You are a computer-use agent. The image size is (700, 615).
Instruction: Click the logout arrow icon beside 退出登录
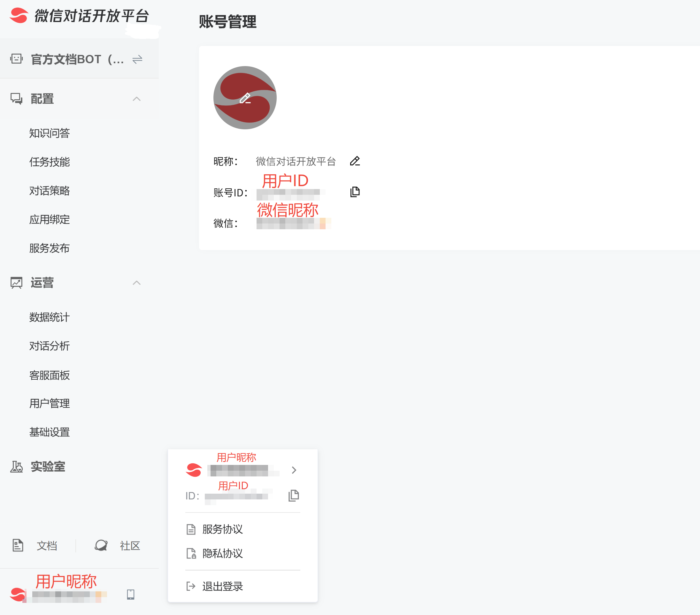pyautogui.click(x=191, y=586)
